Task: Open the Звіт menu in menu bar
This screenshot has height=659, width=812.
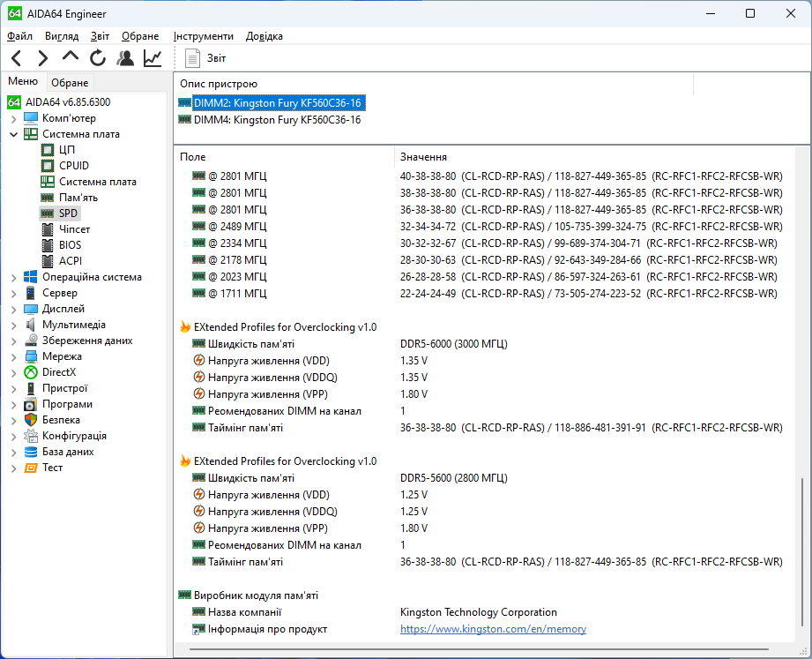Action: (x=100, y=36)
